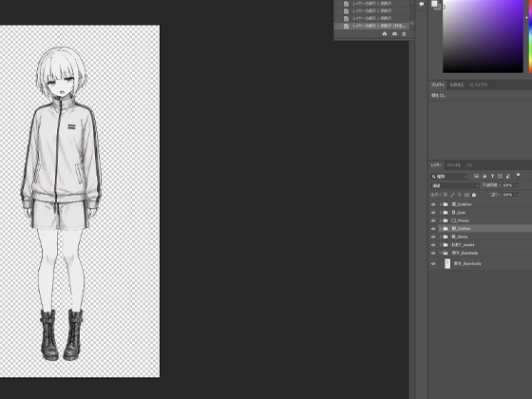Hide the Clothes group
The height and width of the screenshot is (399, 532).
tap(433, 229)
